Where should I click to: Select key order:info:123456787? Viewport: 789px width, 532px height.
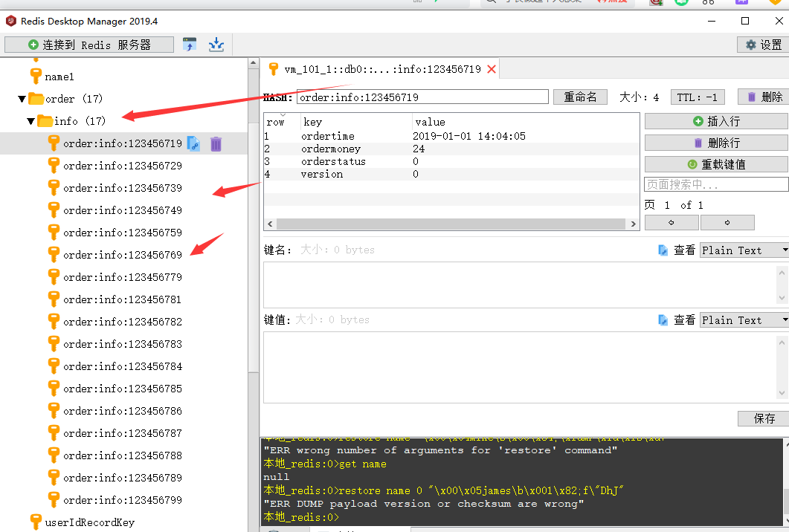(x=122, y=433)
